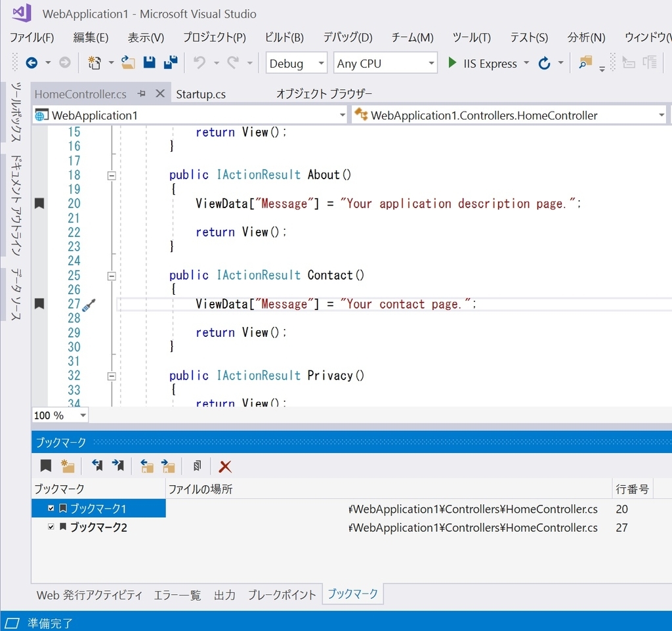Screen dimensions: 672x631
Task: Switch to the エラー一覧 panel
Action: click(x=178, y=594)
